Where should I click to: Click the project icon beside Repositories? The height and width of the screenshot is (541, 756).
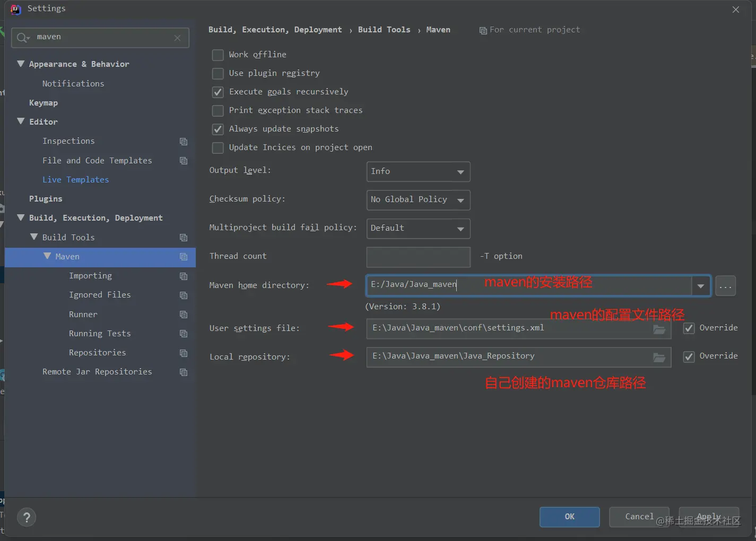point(184,353)
